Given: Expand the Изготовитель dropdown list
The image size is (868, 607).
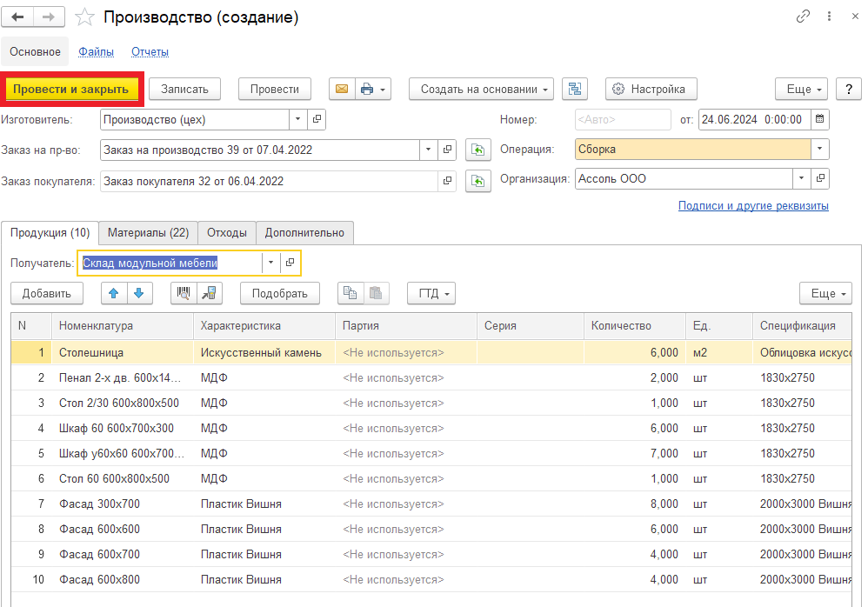Looking at the screenshot, I should coord(297,119).
